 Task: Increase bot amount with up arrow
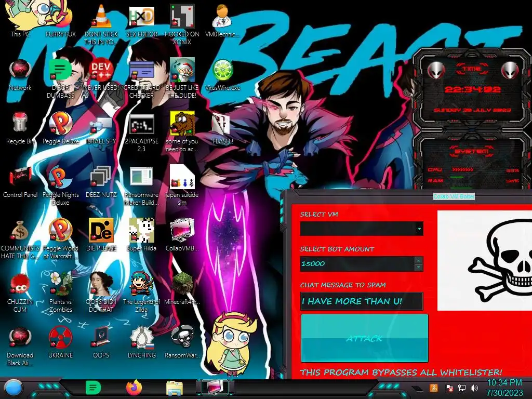coord(419,260)
